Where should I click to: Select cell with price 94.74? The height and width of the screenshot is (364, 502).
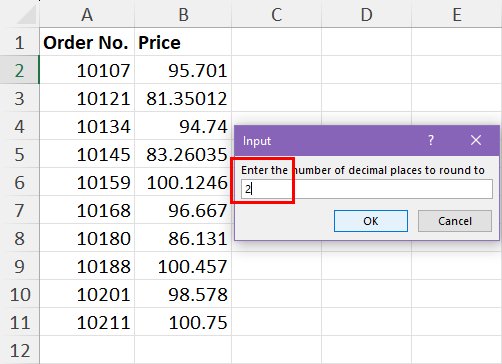pyautogui.click(x=183, y=126)
